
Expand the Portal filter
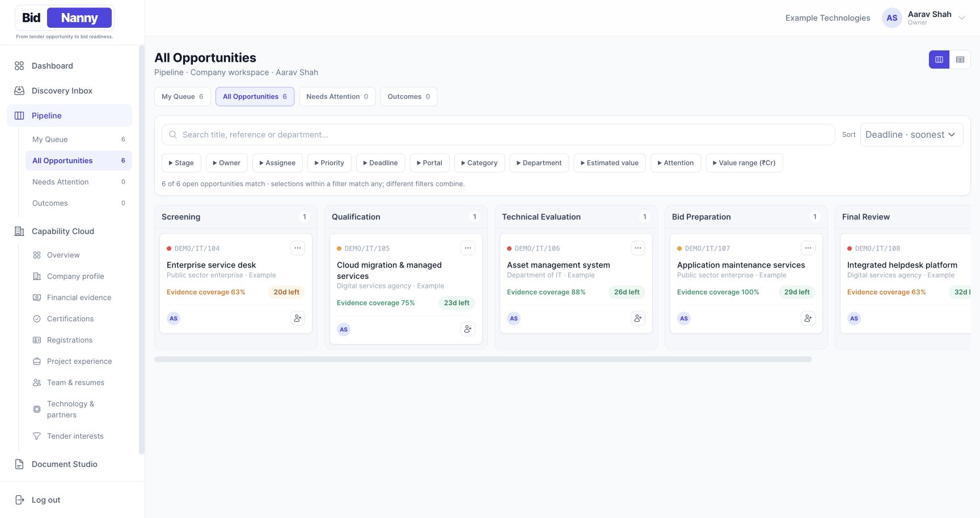coord(429,163)
